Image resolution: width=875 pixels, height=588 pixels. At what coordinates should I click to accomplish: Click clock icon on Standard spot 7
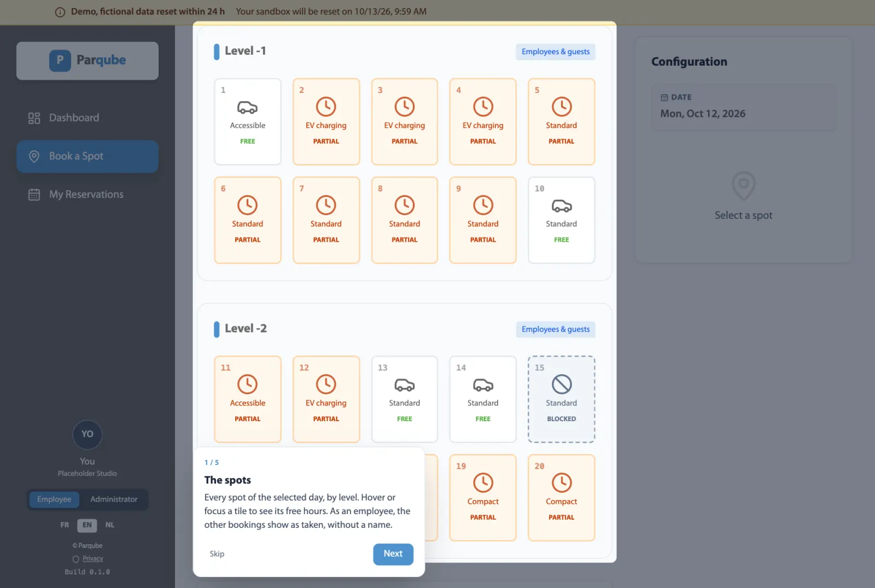pyautogui.click(x=326, y=205)
